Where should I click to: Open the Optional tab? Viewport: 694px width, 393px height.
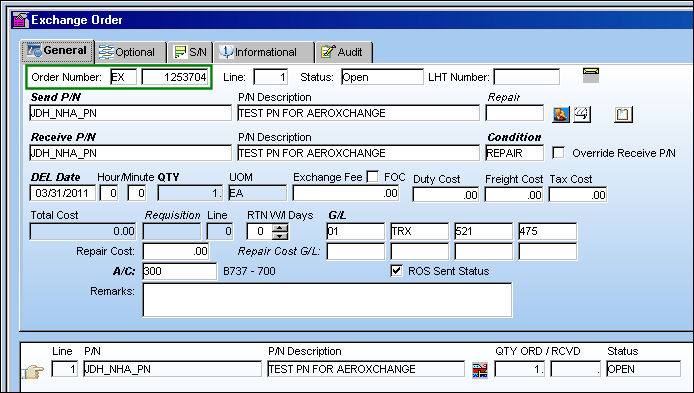[130, 52]
